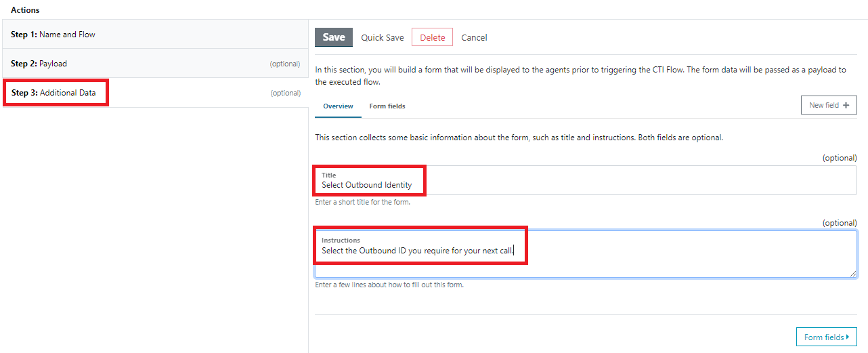The height and width of the screenshot is (353, 868).
Task: Click Quick Save
Action: tap(383, 38)
